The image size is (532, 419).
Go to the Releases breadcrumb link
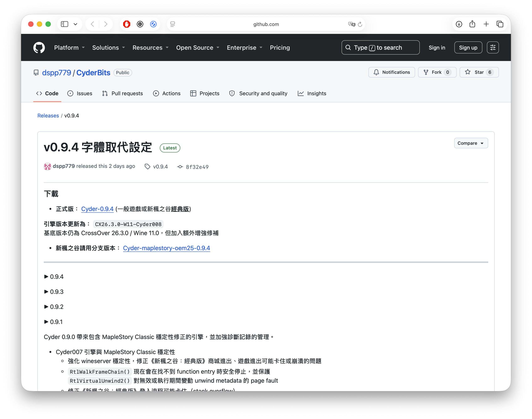48,115
